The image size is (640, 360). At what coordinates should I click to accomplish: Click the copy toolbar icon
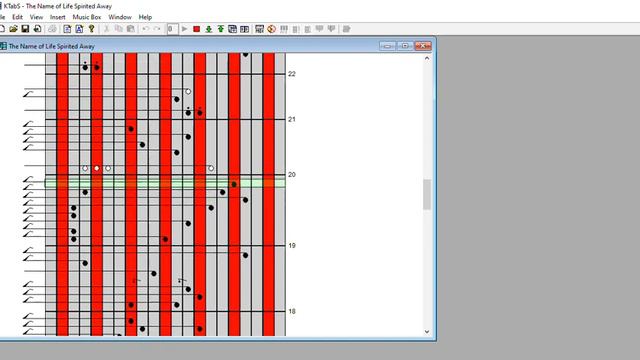tap(119, 29)
